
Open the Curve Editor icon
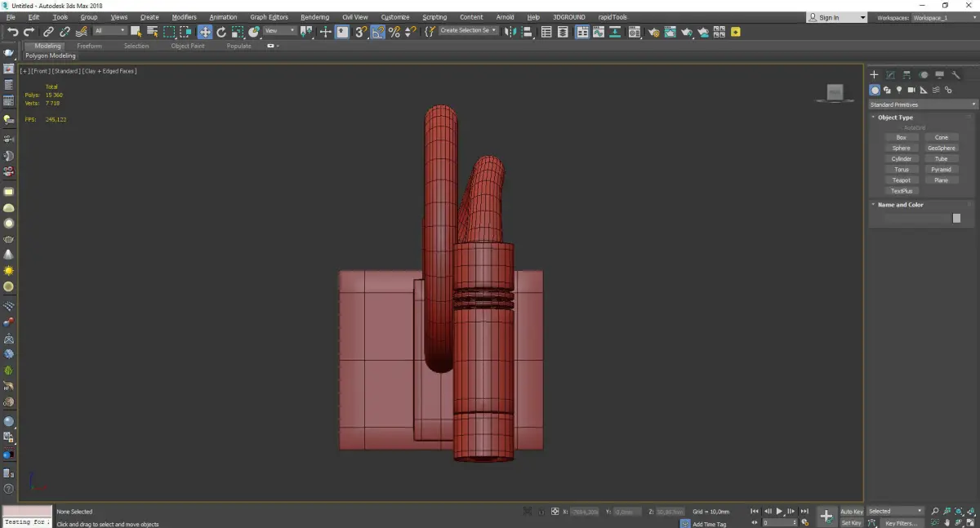point(599,32)
